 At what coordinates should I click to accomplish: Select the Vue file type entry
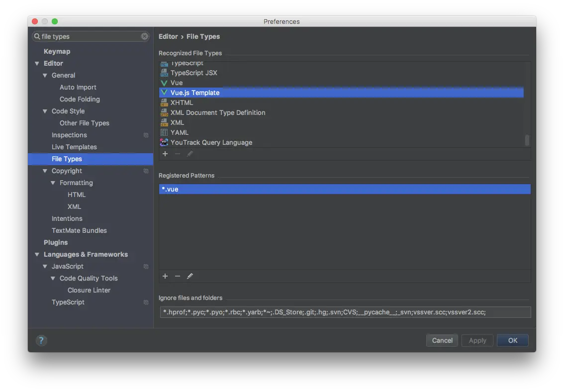(x=177, y=83)
